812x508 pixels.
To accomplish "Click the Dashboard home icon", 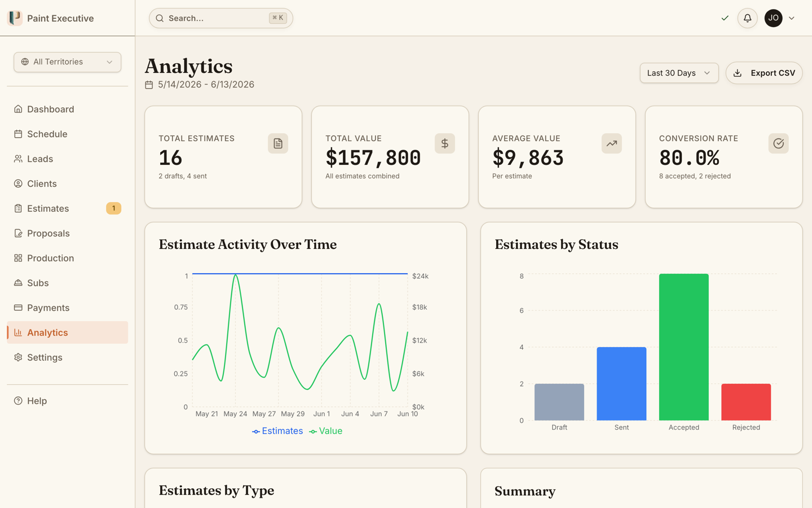I will click(x=18, y=109).
